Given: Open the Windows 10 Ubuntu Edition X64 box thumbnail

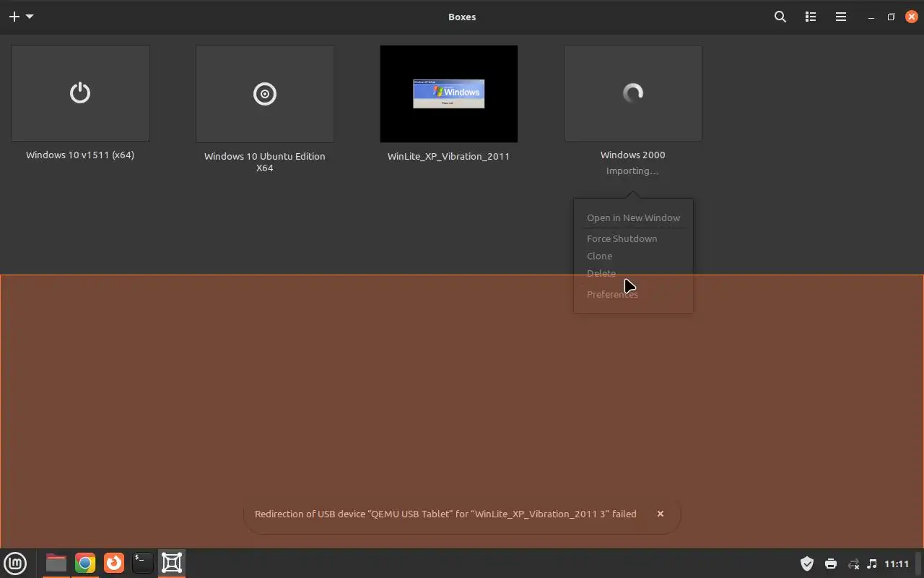Looking at the screenshot, I should click(x=265, y=94).
